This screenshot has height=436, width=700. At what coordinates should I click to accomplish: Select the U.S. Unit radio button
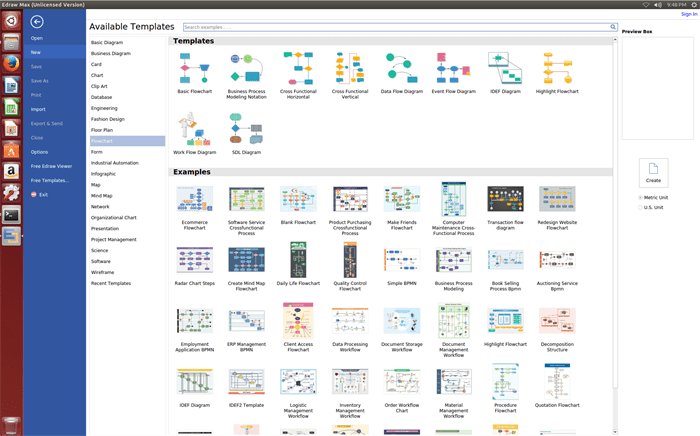640,207
